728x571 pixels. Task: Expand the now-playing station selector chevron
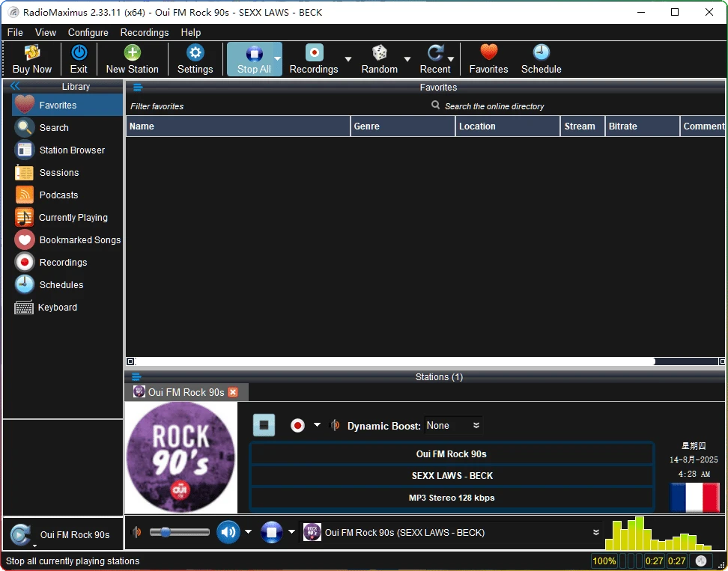tap(596, 532)
